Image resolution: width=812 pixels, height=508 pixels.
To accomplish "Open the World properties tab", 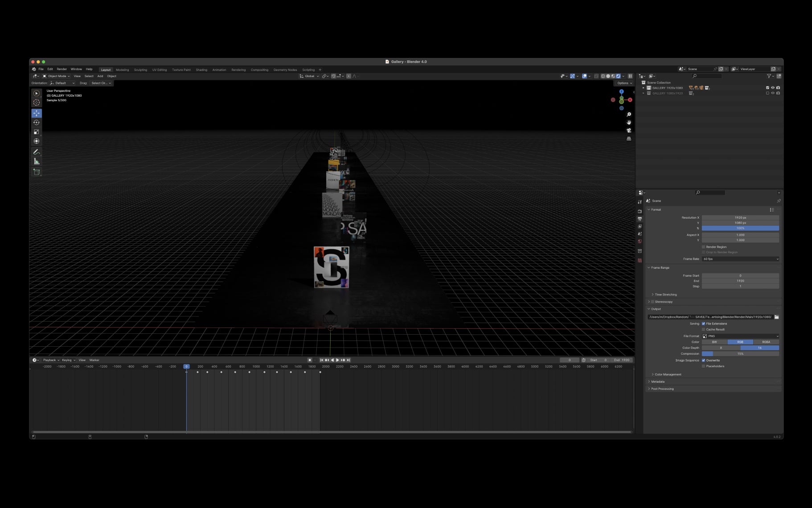I will [x=640, y=242].
